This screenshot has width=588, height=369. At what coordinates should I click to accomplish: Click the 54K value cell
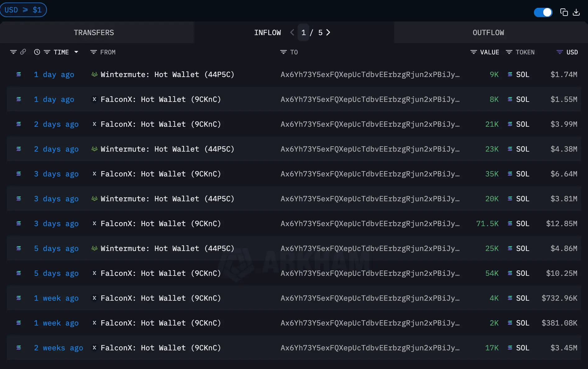click(x=492, y=273)
